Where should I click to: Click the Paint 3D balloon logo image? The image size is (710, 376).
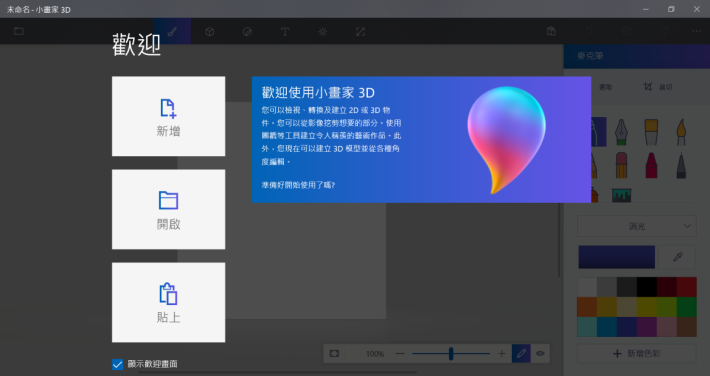(x=506, y=140)
